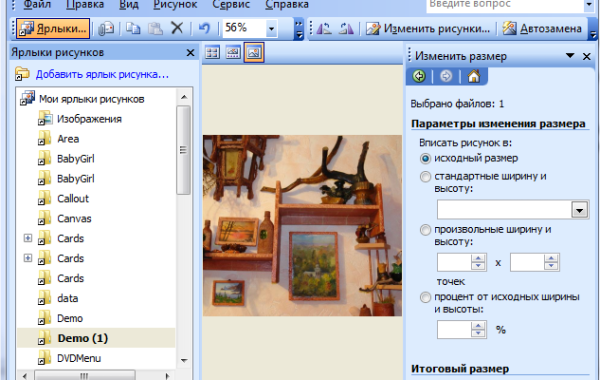Open Изменить рисунки edit pictures pane
Viewport: 600px width, 380px height.
(x=427, y=29)
